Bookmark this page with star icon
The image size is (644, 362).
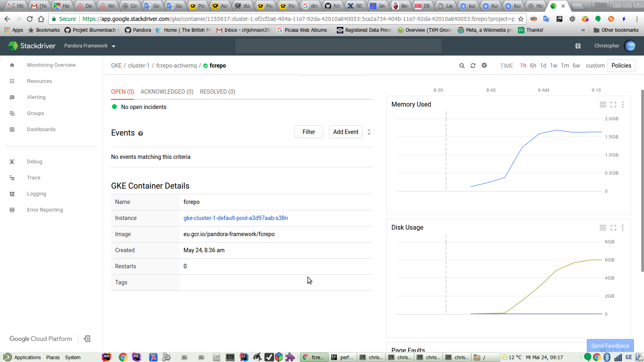[521, 19]
